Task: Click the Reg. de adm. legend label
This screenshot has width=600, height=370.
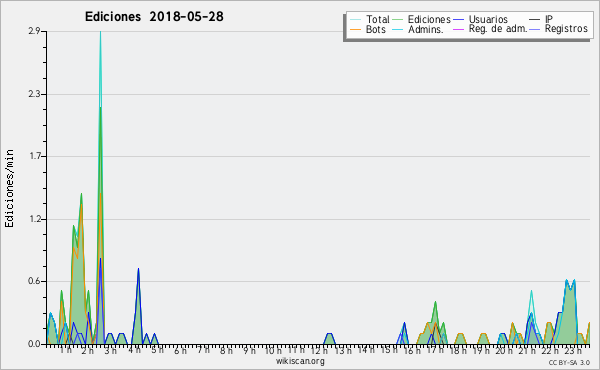Action: click(497, 29)
